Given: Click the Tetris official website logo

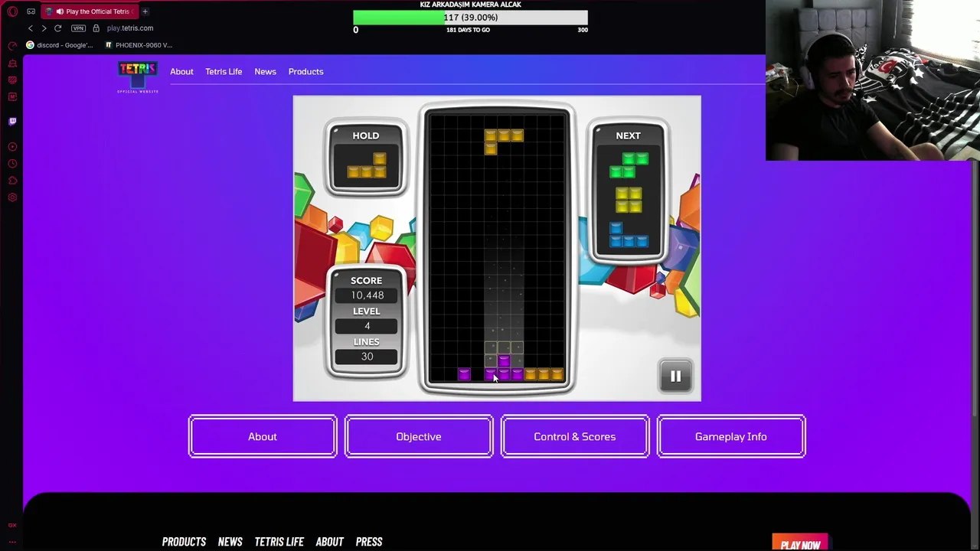Looking at the screenshot, I should point(138,77).
